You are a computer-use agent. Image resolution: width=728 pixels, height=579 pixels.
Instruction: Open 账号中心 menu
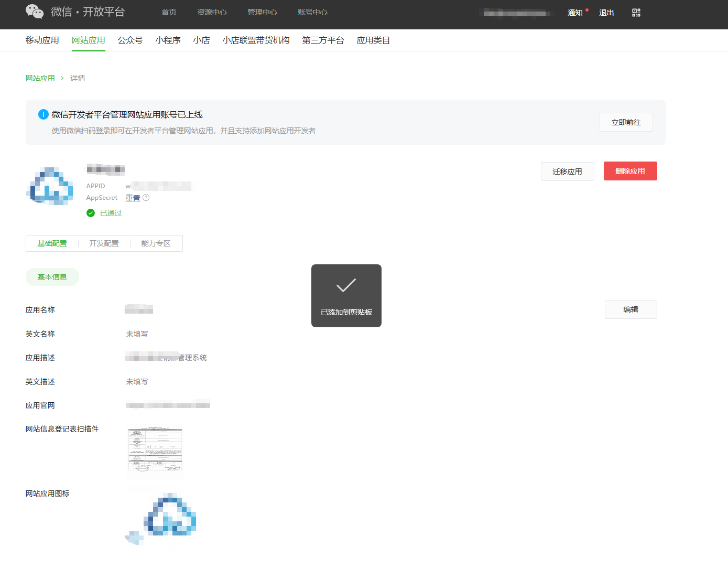pos(312,12)
